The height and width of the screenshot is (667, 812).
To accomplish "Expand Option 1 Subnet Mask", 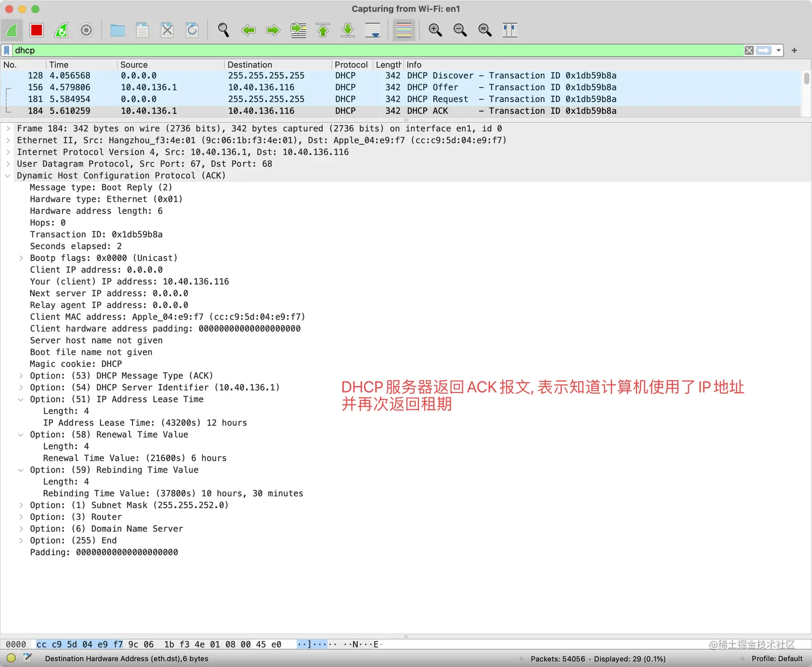I will click(21, 505).
